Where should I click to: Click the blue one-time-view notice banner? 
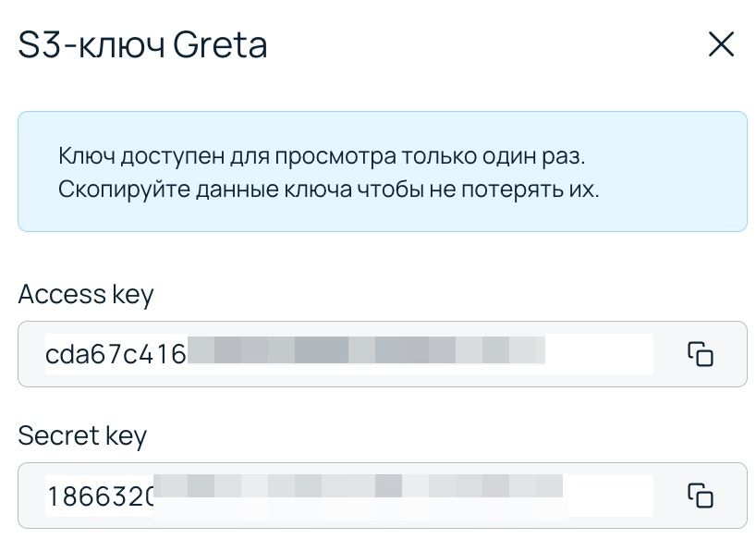(383, 172)
